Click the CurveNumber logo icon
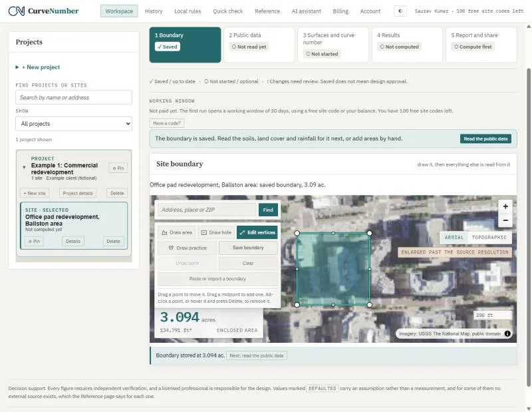The height and width of the screenshot is (412, 532). pos(16,11)
